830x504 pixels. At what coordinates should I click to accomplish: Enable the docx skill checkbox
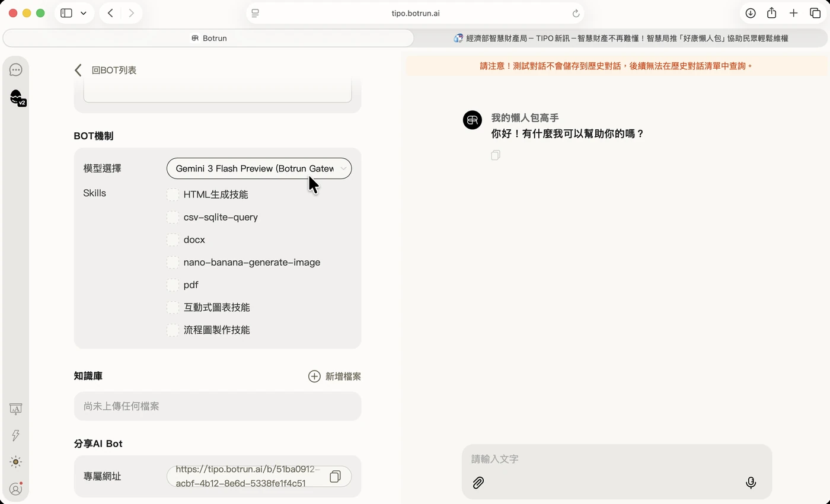point(173,240)
